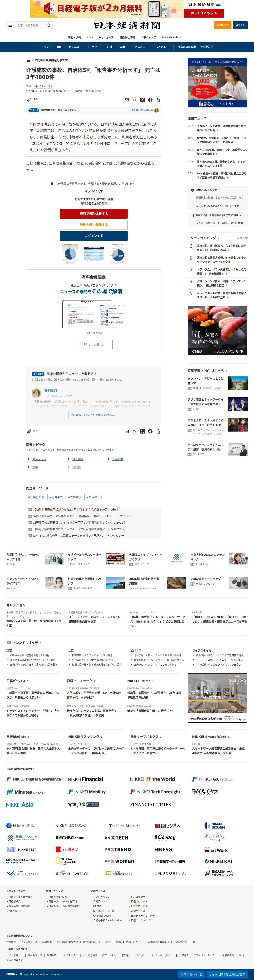
Task: Toggle フォローする next to the 生活 tag
Action: [x=44, y=86]
